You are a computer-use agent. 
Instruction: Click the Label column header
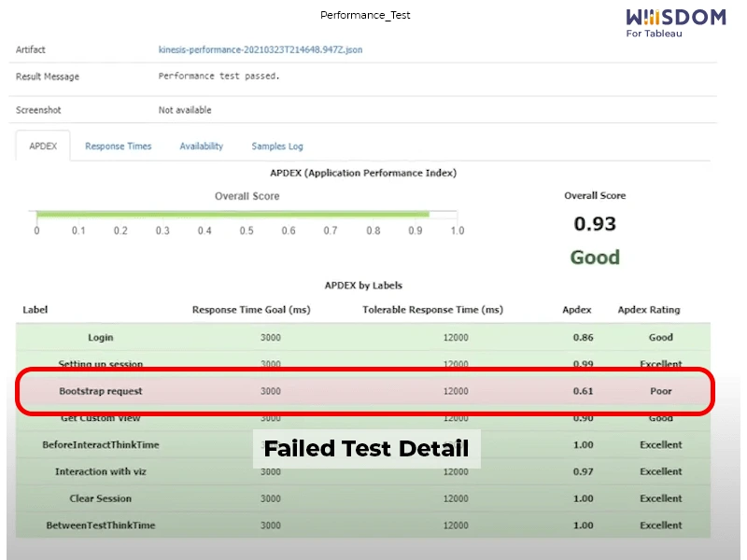(x=34, y=309)
